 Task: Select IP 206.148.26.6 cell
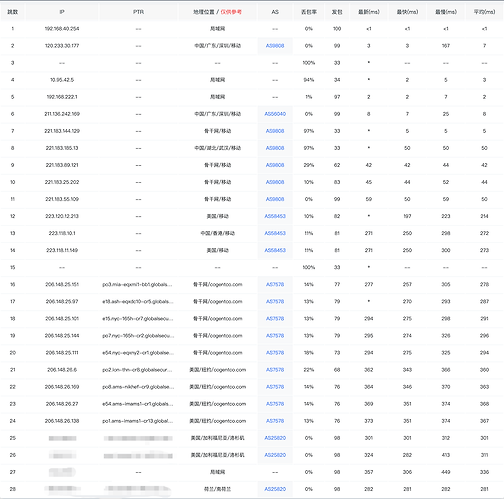click(x=62, y=370)
